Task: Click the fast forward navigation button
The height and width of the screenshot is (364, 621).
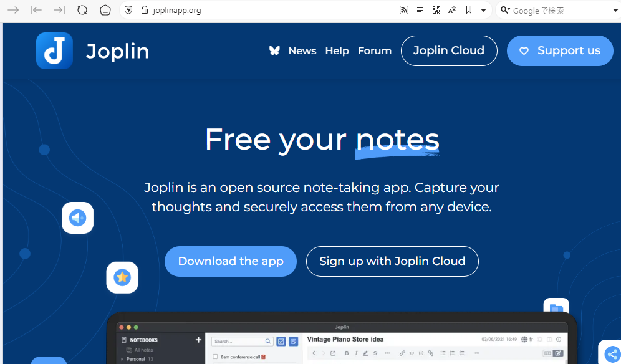Action: pos(59,10)
